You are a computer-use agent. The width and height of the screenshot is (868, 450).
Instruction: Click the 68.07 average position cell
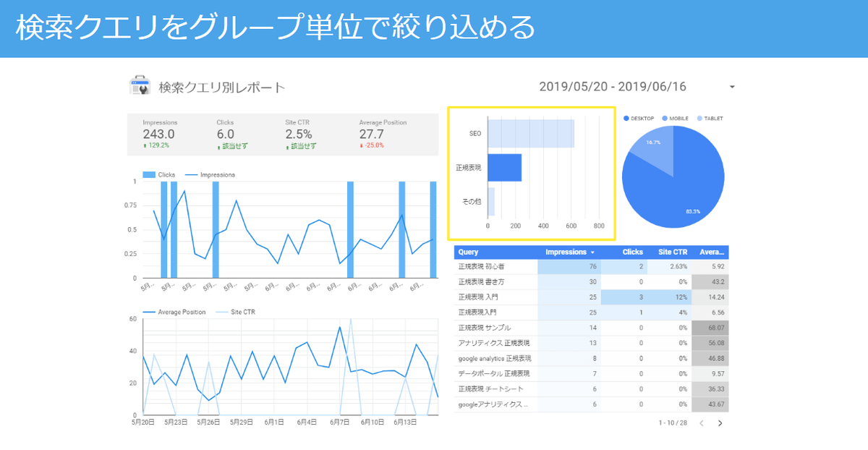point(710,328)
